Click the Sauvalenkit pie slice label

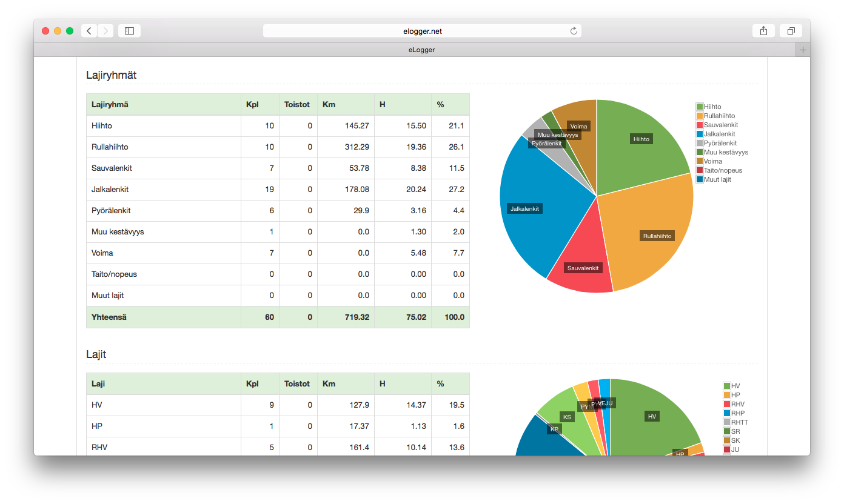point(583,268)
